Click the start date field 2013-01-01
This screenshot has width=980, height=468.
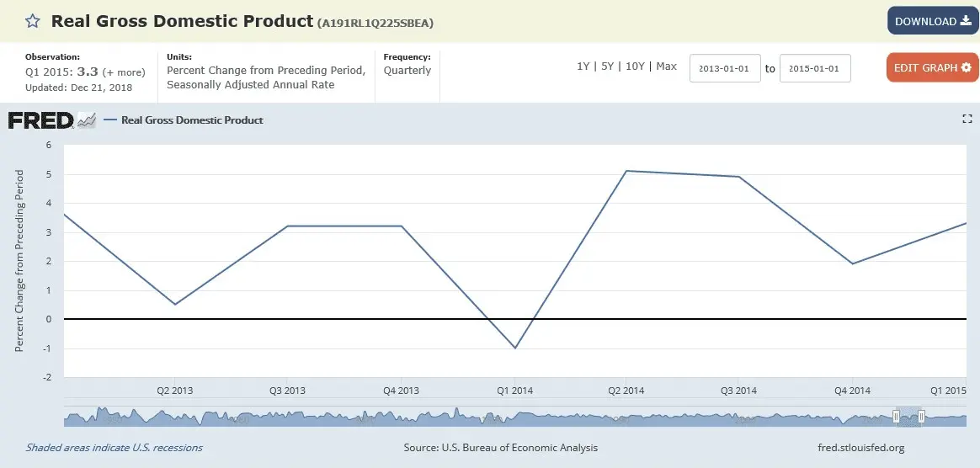tap(725, 68)
